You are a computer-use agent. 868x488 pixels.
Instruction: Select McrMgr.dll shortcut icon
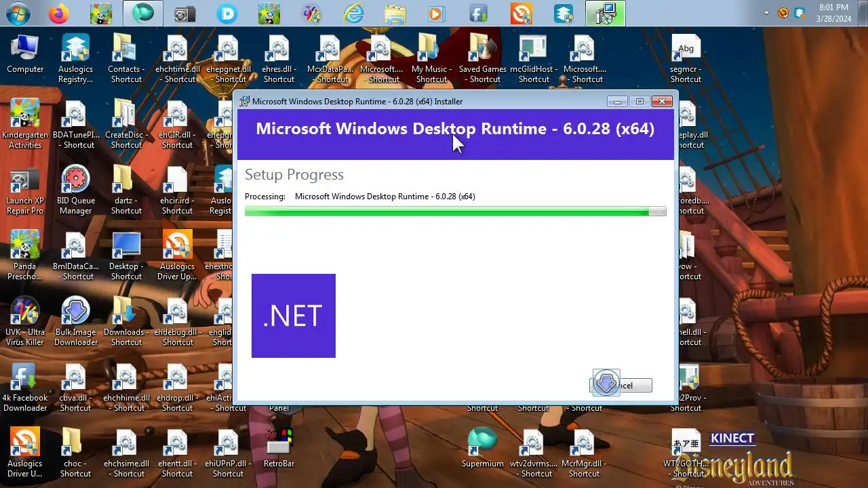point(584,453)
